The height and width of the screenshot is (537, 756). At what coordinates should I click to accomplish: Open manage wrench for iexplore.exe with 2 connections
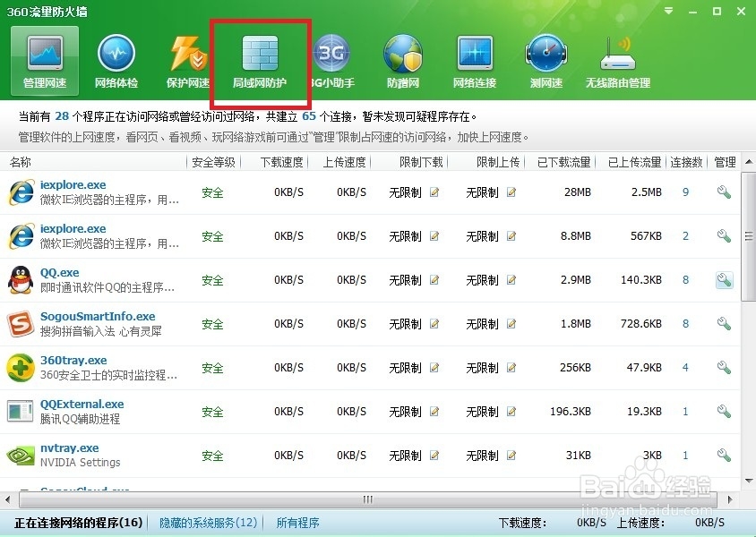click(724, 236)
